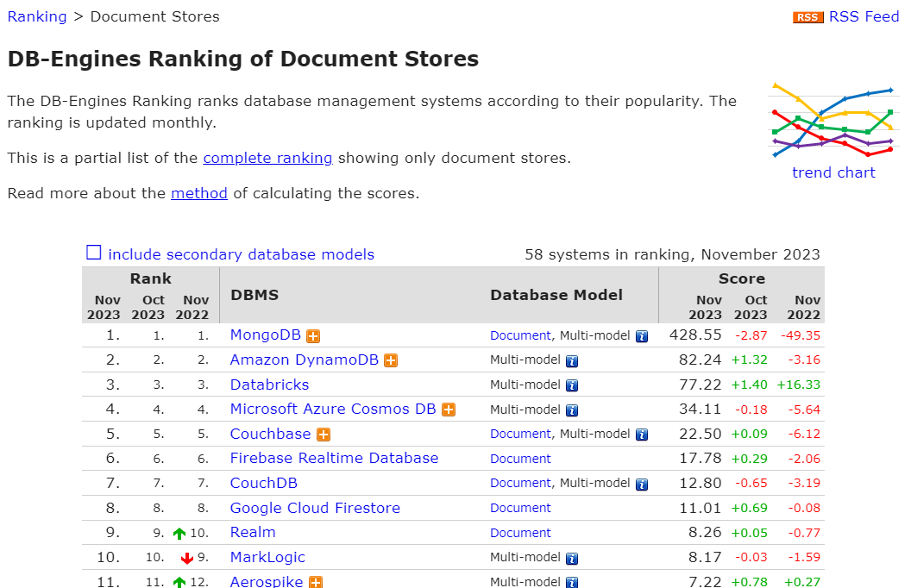Open the Amazon DynamoDB entry
Screen dimensions: 911x588
point(305,360)
